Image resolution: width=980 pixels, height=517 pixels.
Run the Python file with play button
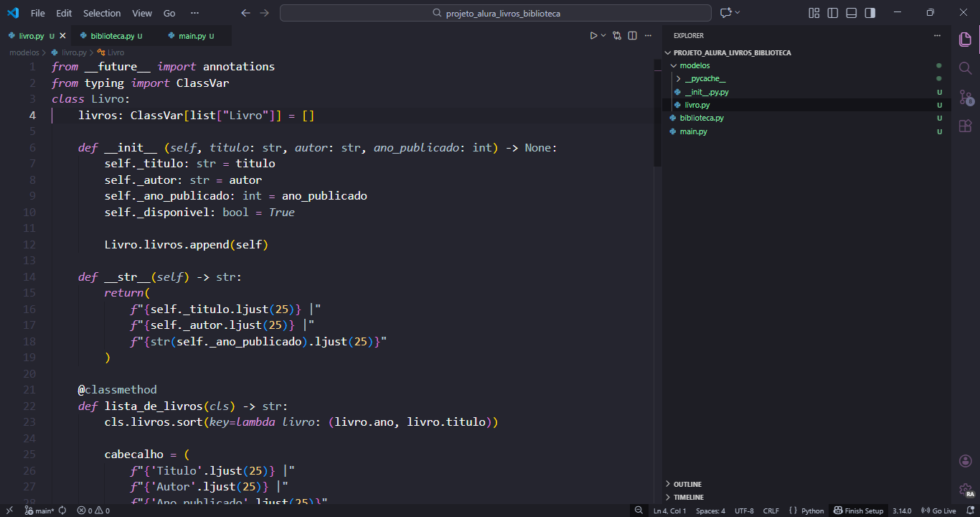click(593, 36)
